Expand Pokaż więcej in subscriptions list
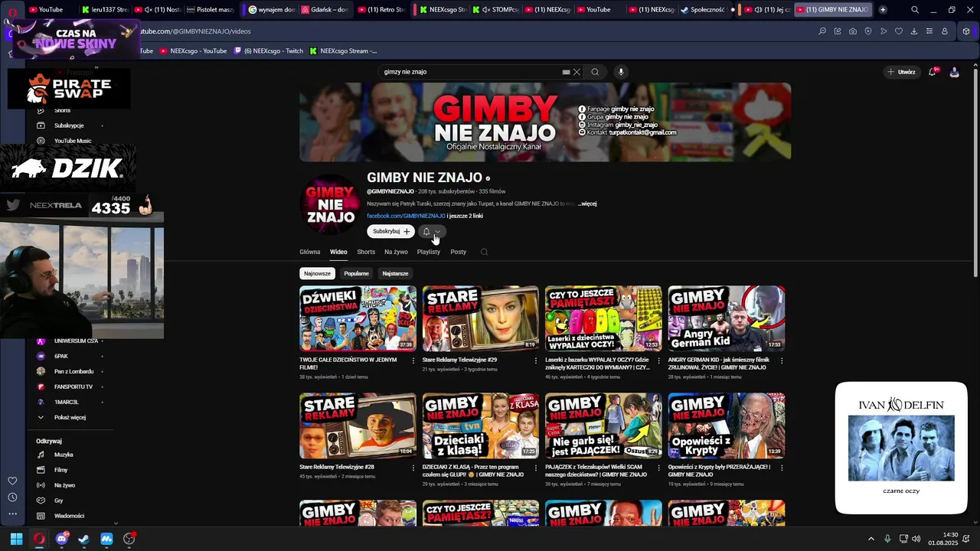980x551 pixels. coord(70,417)
